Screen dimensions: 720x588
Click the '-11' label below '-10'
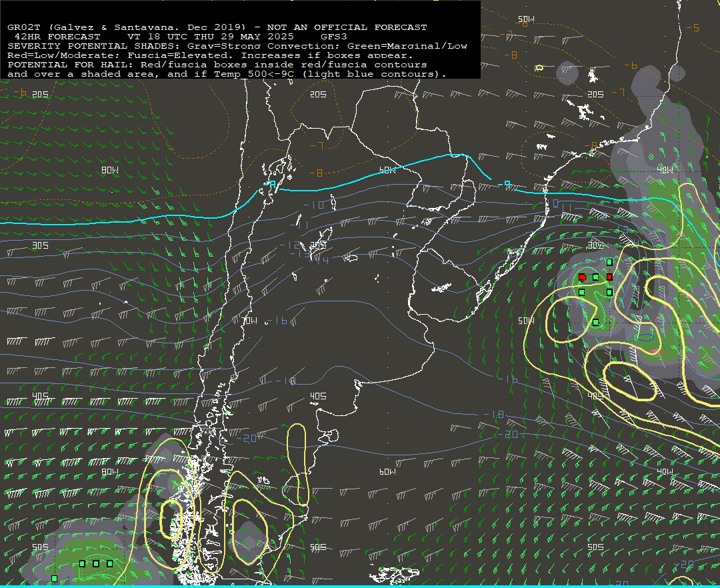(299, 225)
